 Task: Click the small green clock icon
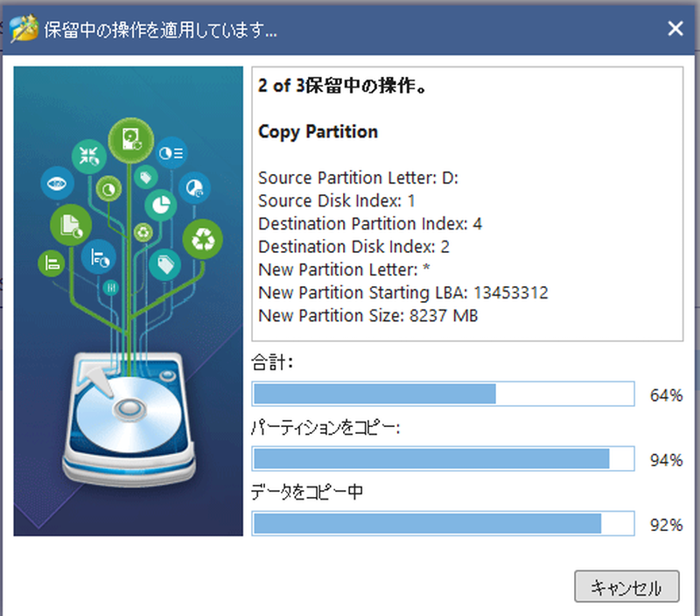[x=108, y=190]
